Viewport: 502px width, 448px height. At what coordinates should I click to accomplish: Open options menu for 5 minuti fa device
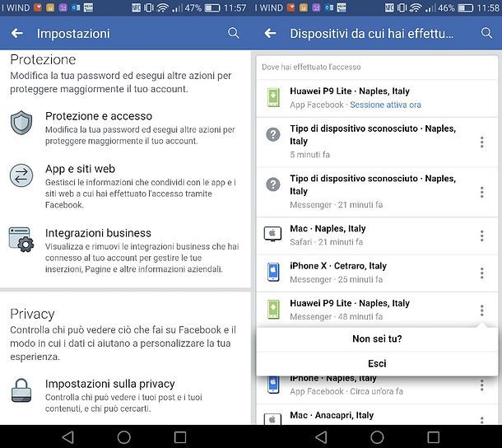[x=481, y=142]
